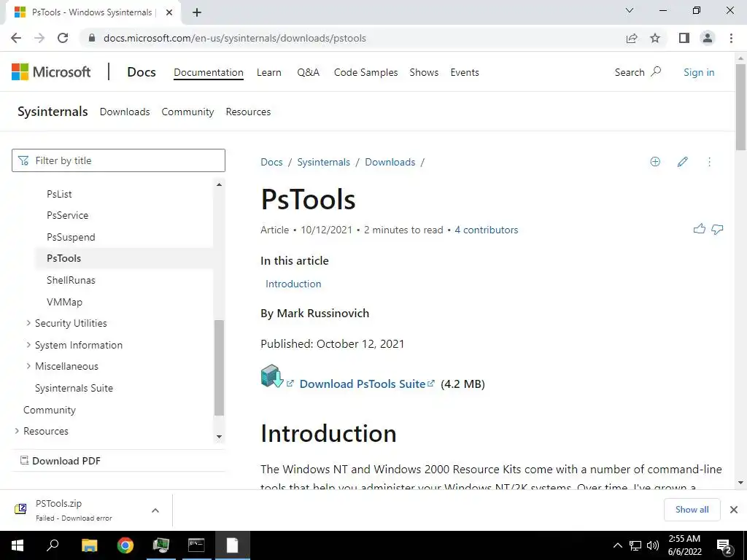Open the Events nav item
The height and width of the screenshot is (560, 747).
click(465, 72)
